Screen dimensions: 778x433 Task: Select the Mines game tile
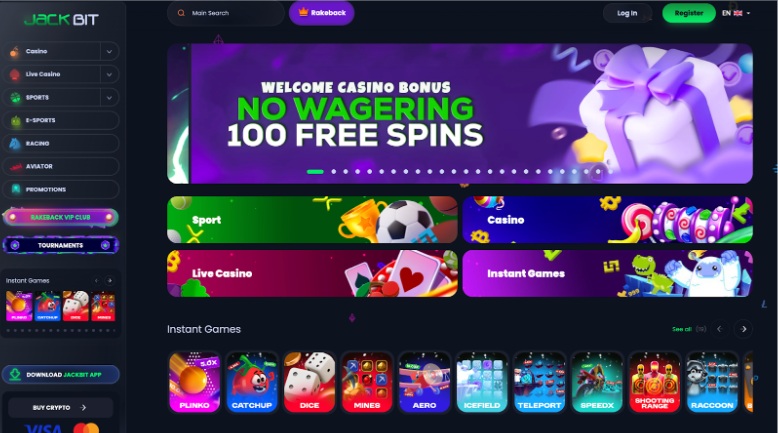(x=367, y=382)
